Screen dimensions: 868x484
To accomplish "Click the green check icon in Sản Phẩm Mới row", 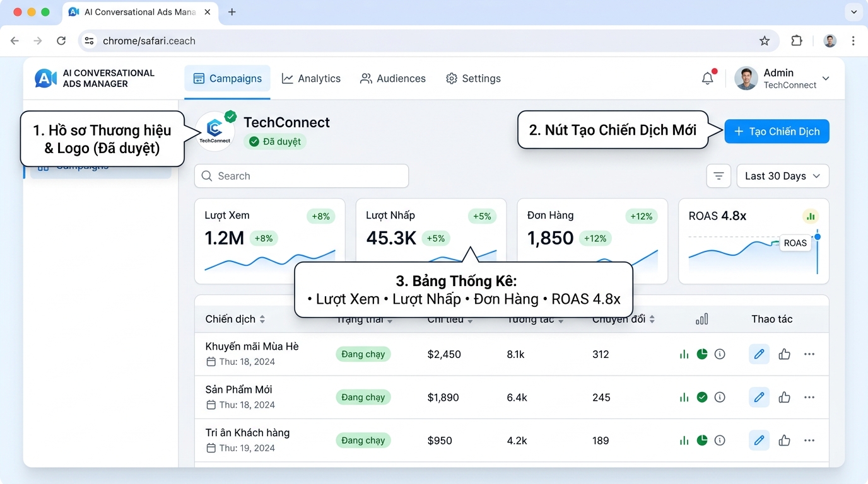I will (702, 397).
